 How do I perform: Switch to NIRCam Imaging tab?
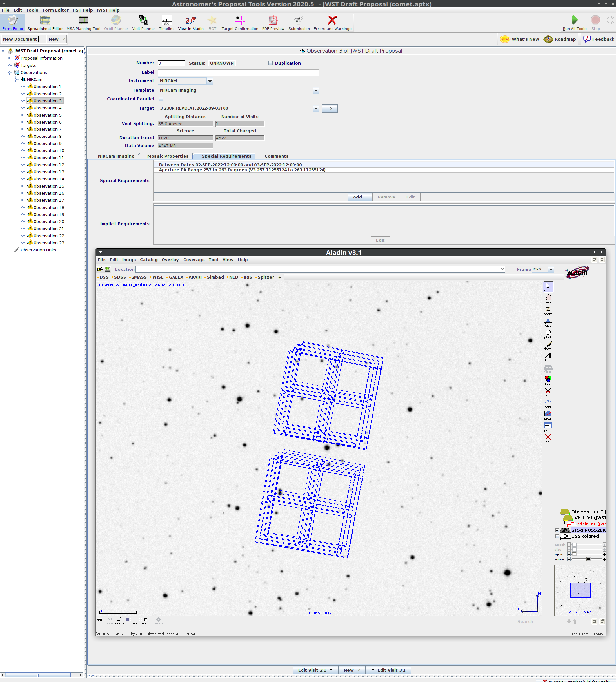[116, 156]
